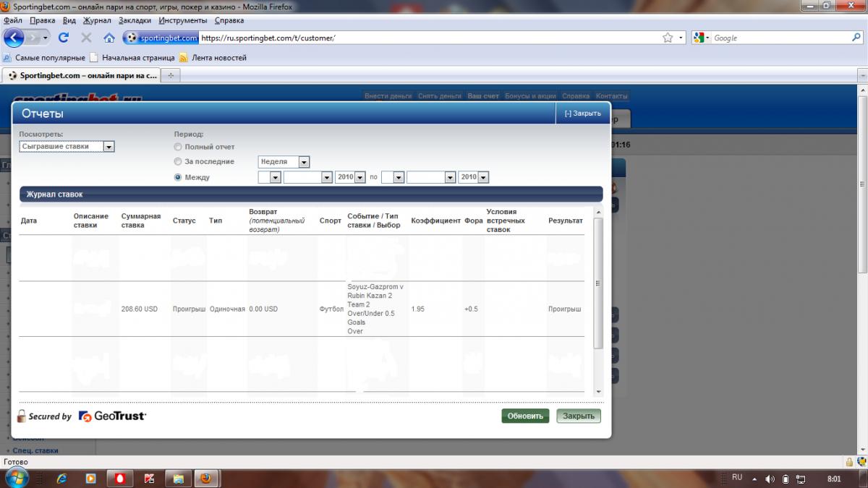Open the Opera taskbar icon

(x=119, y=479)
